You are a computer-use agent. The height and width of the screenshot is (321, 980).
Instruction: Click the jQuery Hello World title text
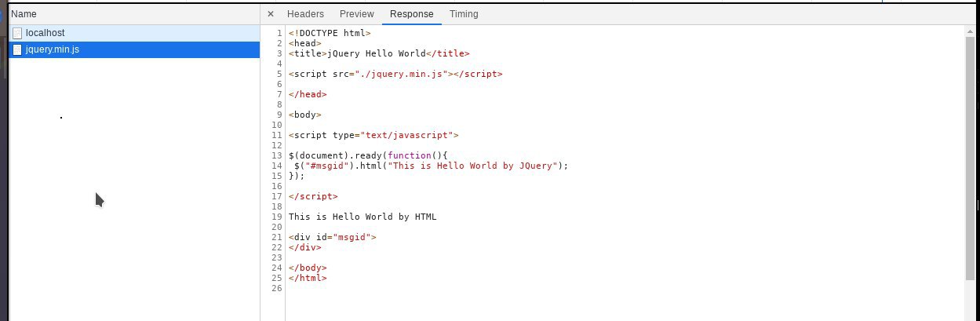point(376,53)
